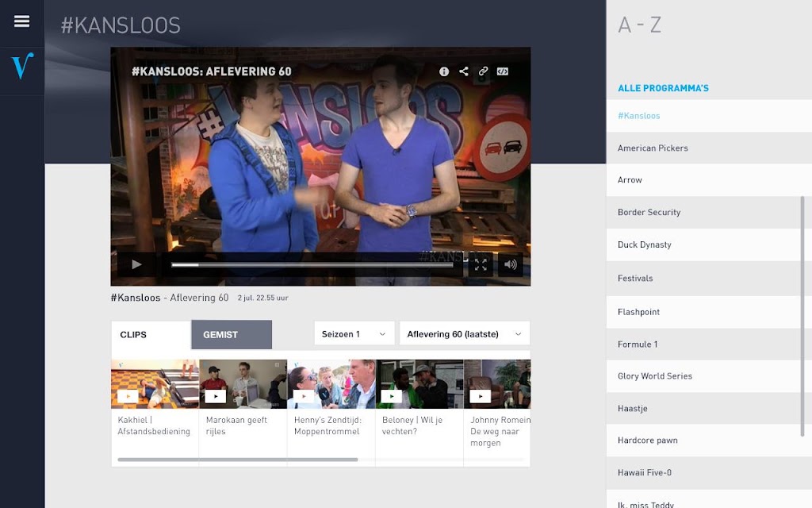The width and height of the screenshot is (812, 508).
Task: Click the programme list vertical scrollbar
Action: (802, 316)
